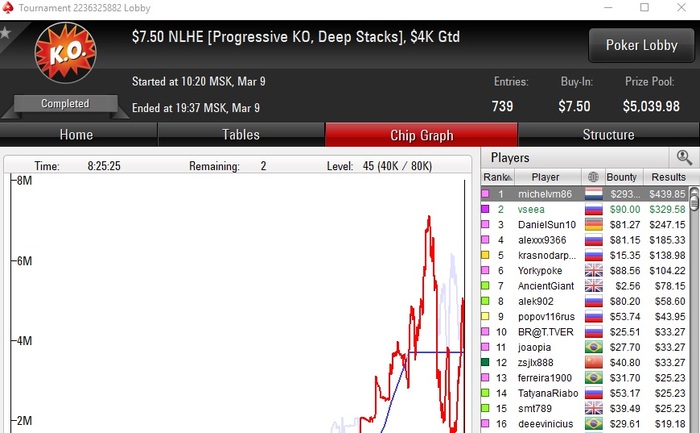This screenshot has width=700, height=433.
Task: Select player vseea in the list
Action: [x=585, y=209]
